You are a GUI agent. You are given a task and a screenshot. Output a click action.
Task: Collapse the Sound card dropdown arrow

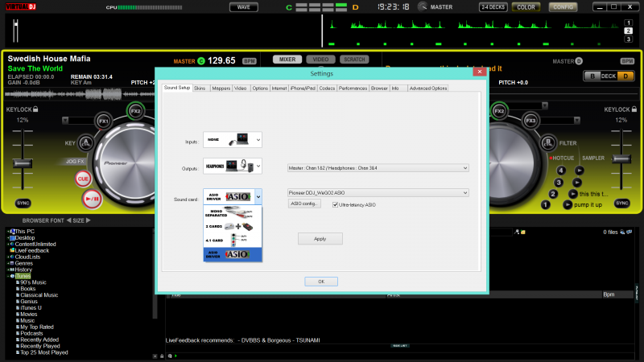258,197
